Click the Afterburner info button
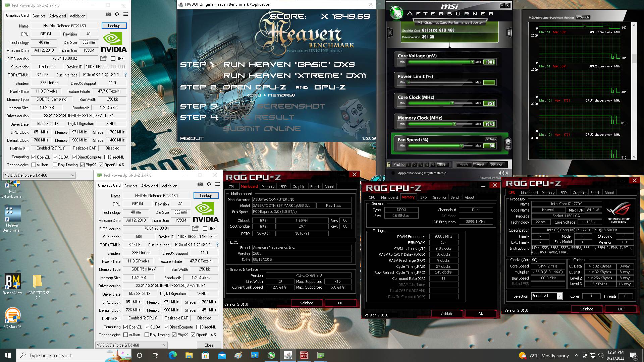Viewport: 644px width, 362px height. (x=509, y=33)
